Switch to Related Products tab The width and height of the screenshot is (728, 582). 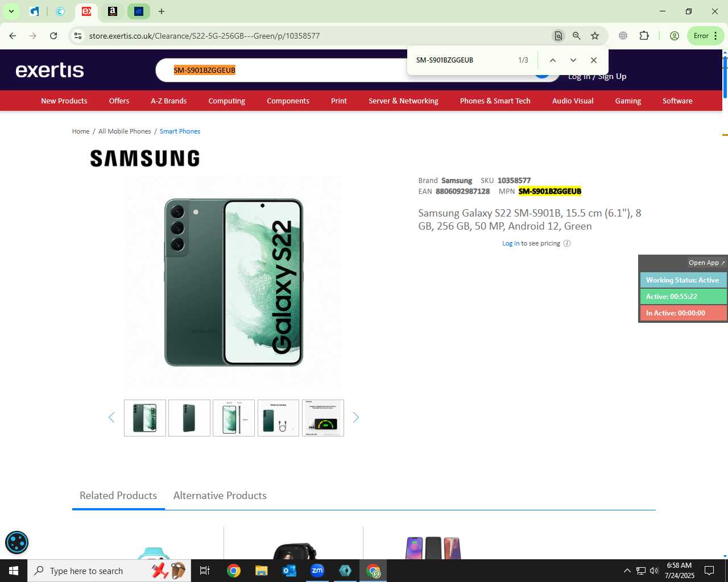tap(118, 496)
